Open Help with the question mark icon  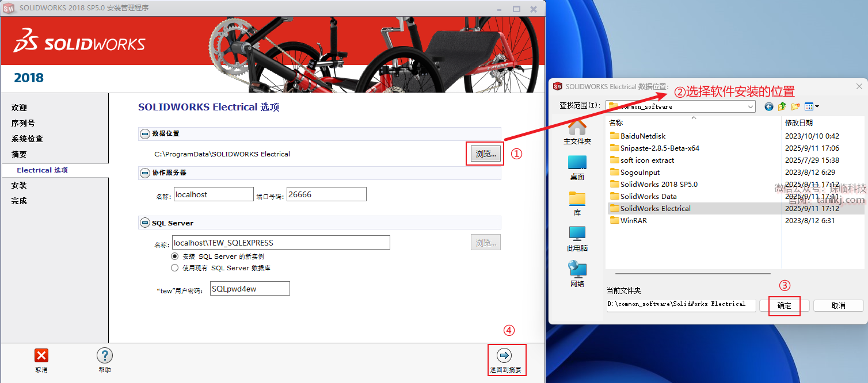(x=104, y=355)
